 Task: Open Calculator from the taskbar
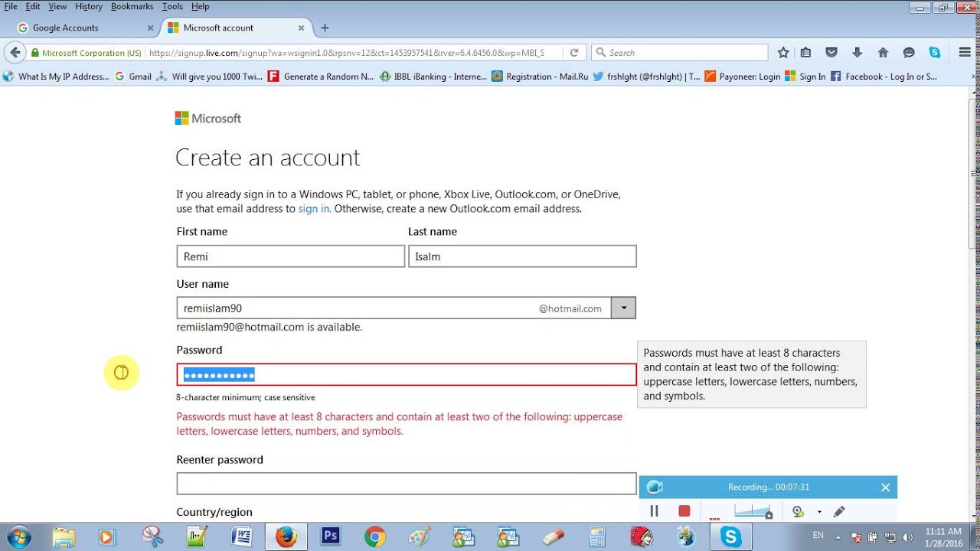(x=596, y=536)
